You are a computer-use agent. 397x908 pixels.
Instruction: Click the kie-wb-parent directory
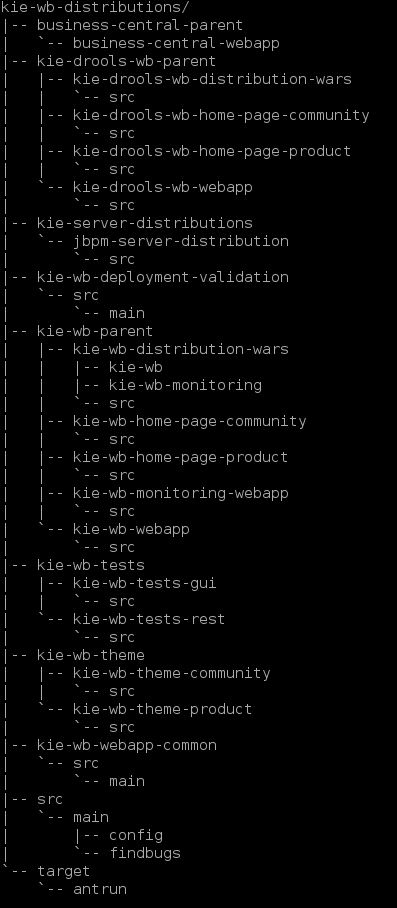coord(95,331)
